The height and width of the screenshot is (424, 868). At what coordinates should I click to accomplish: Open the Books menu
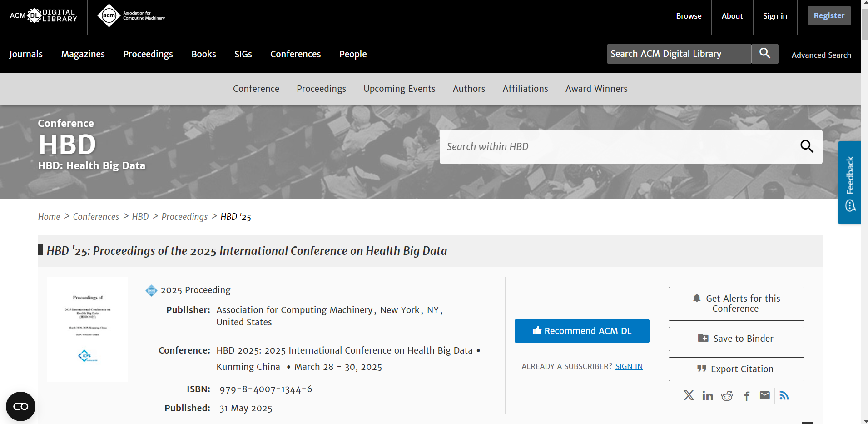point(203,54)
